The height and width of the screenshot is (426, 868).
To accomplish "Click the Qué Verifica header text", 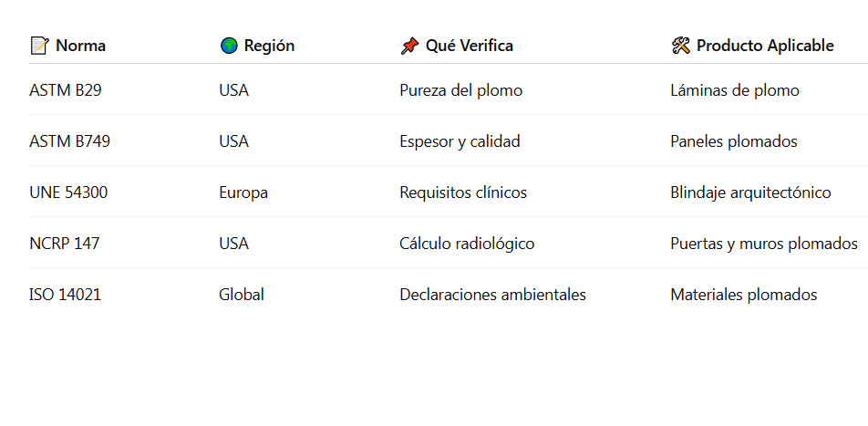I will pos(469,46).
